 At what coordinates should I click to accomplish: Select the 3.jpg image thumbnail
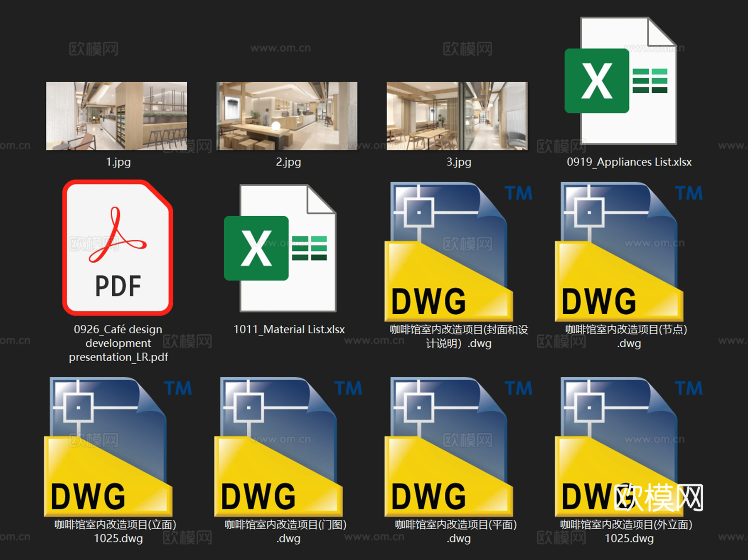click(457, 116)
